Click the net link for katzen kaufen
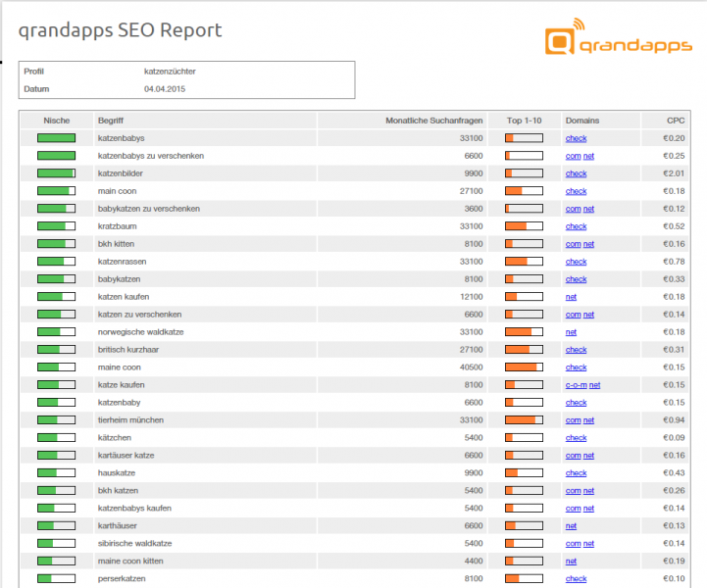Screen dimensions: 707x588 point(571,297)
